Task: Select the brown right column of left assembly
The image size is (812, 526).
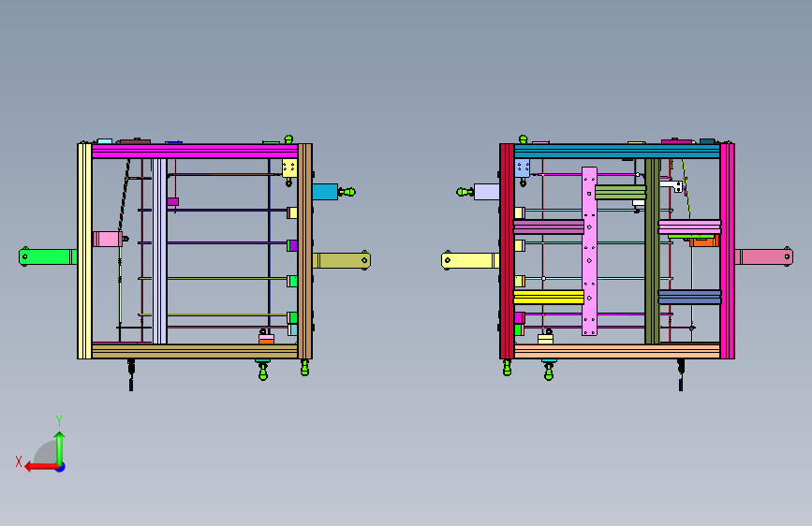Action: click(305, 251)
